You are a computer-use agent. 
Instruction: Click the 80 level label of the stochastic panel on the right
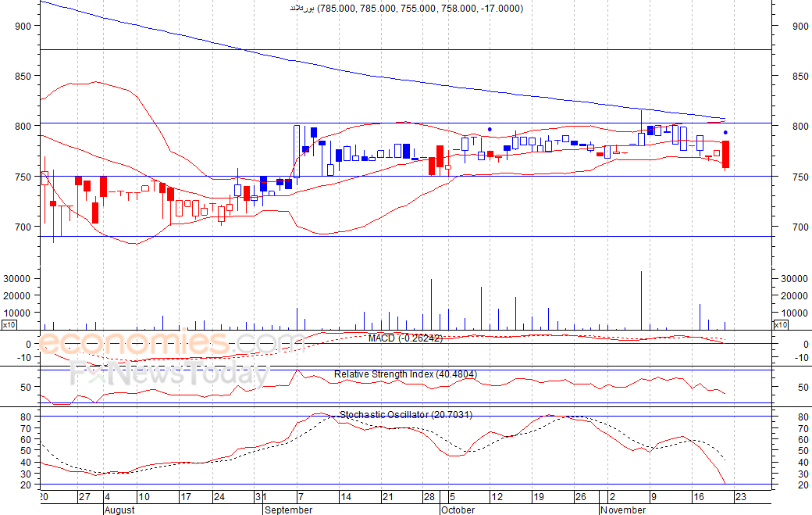pyautogui.click(x=803, y=417)
